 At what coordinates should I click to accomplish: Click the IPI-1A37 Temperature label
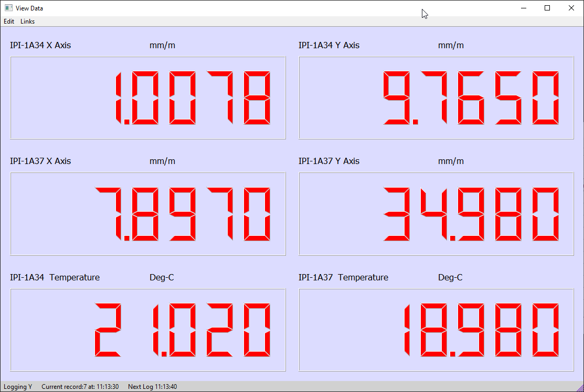coord(343,277)
